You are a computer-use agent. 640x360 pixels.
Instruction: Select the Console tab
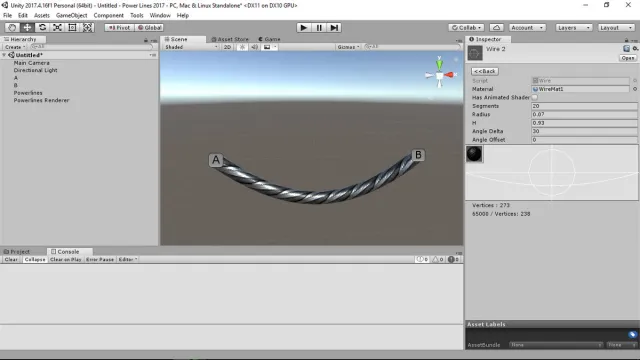pos(69,251)
